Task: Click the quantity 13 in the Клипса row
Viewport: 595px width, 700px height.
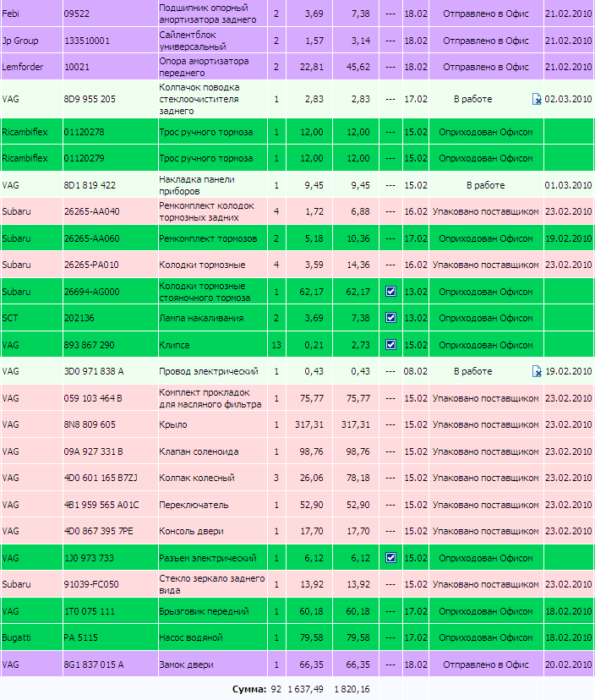Action: click(276, 345)
